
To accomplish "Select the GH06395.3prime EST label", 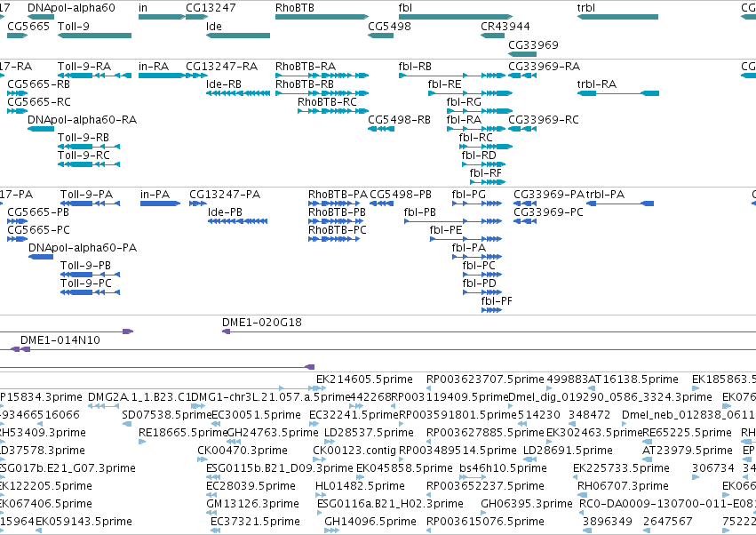I will point(527,504).
